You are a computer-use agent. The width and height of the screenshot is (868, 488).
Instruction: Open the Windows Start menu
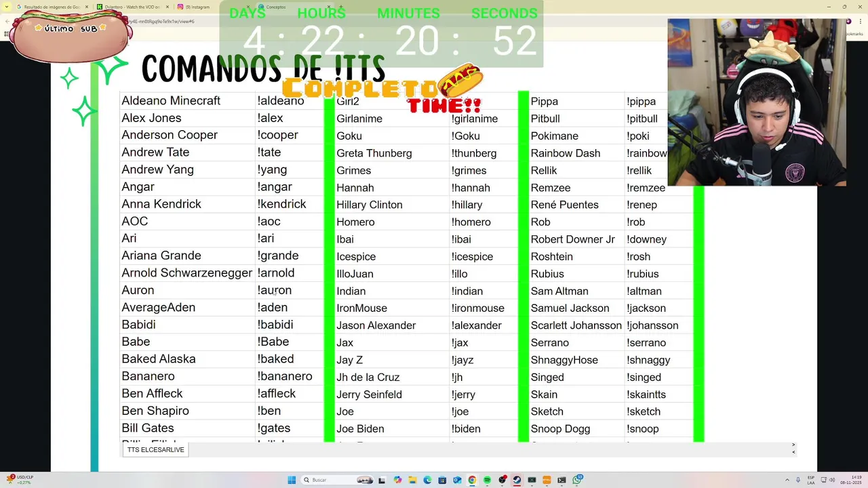tap(292, 480)
